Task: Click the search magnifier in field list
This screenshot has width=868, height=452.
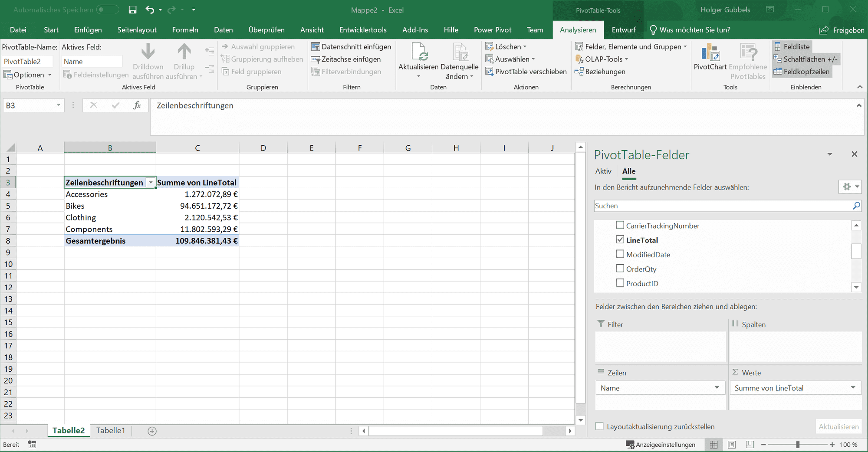Action: [856, 206]
